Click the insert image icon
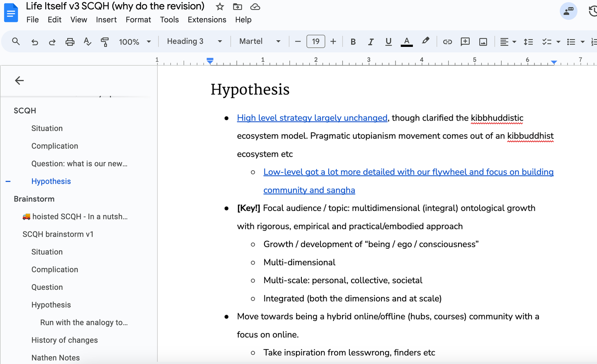 tap(483, 41)
